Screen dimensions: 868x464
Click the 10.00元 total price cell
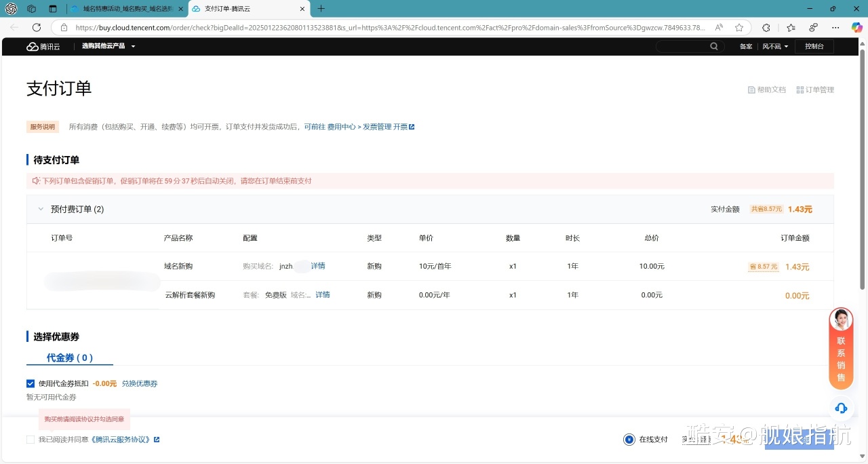pos(652,266)
